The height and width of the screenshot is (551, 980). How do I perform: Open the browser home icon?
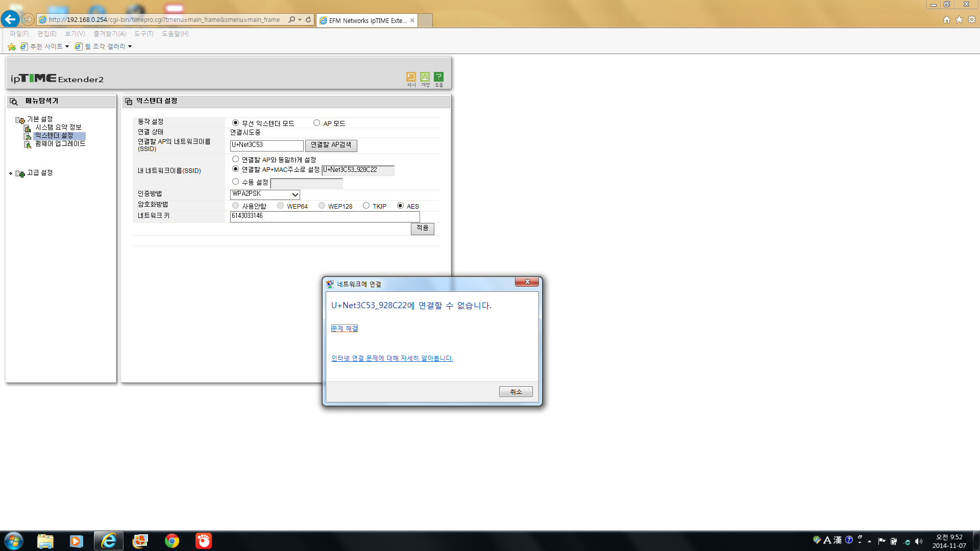(x=947, y=19)
